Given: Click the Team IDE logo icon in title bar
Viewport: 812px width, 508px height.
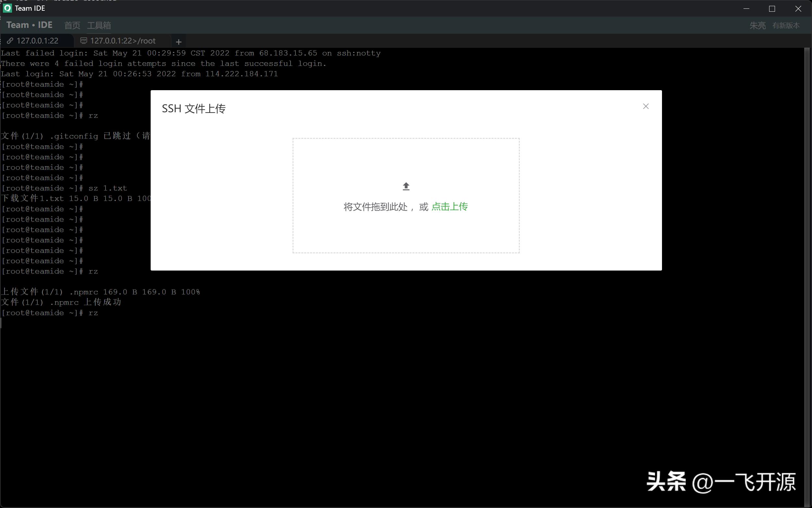Looking at the screenshot, I should coord(7,8).
